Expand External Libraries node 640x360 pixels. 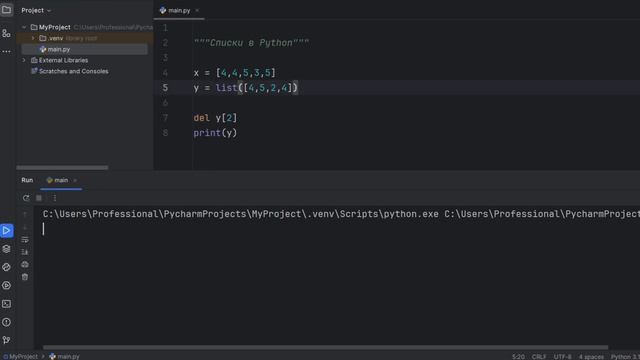(24, 60)
